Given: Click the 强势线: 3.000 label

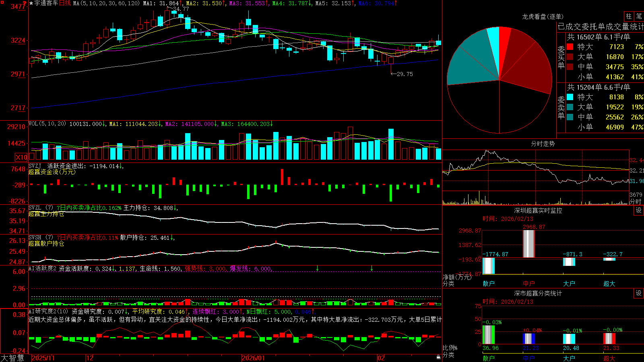Looking at the screenshot, I should coord(205,269).
